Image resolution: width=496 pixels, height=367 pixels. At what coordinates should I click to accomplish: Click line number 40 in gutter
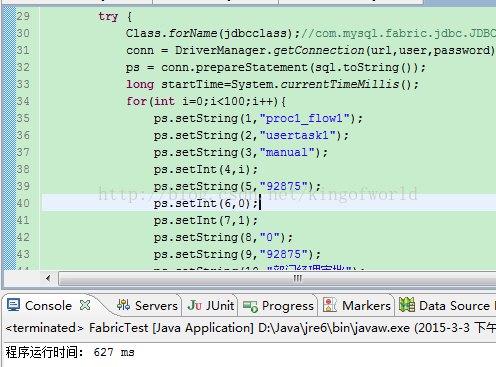pos(23,203)
